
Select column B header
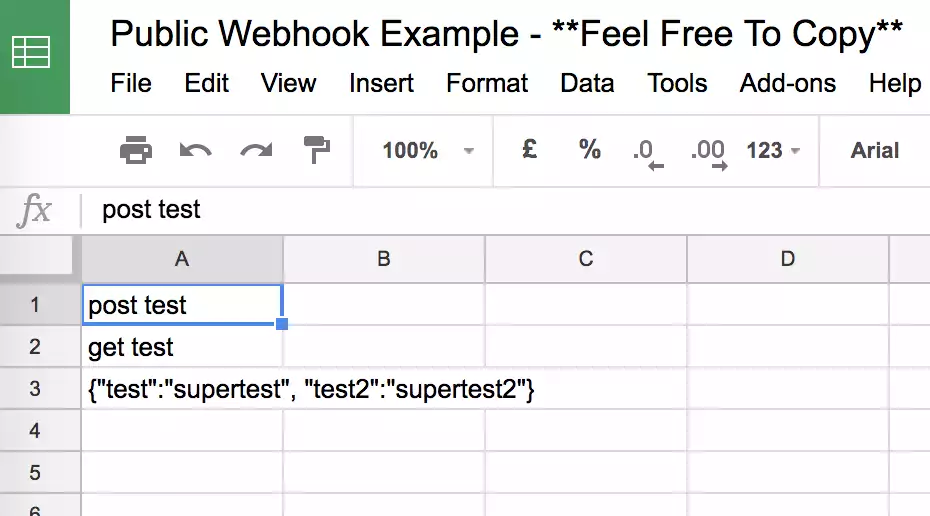tap(384, 259)
